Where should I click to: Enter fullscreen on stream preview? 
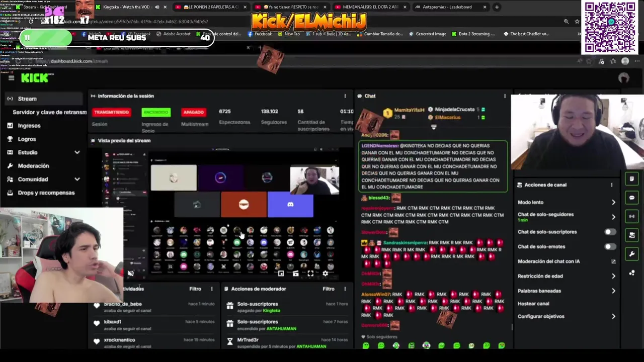pyautogui.click(x=310, y=274)
